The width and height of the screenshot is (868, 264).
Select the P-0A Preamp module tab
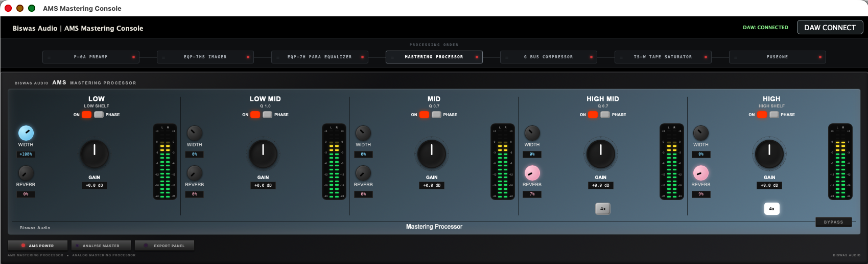(91, 57)
